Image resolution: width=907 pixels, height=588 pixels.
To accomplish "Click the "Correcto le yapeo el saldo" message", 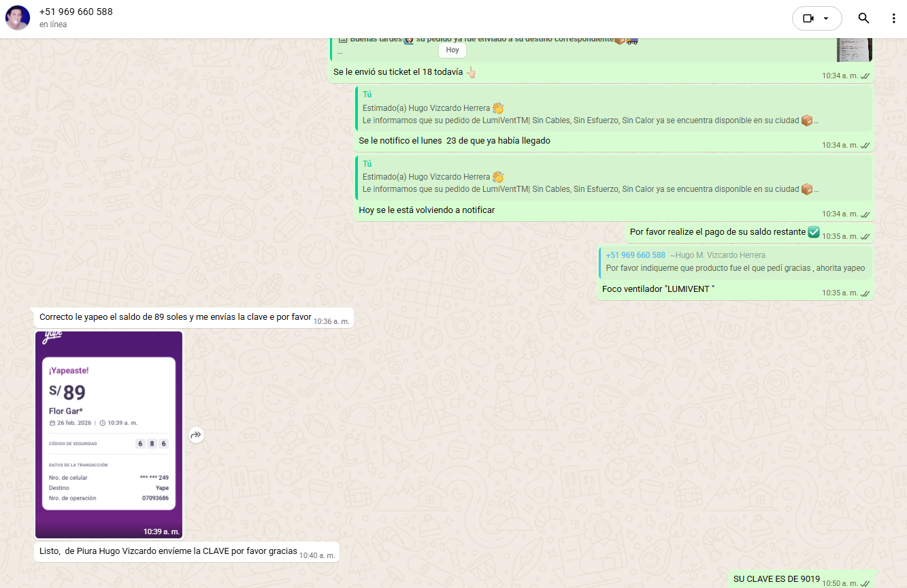I will click(x=175, y=317).
